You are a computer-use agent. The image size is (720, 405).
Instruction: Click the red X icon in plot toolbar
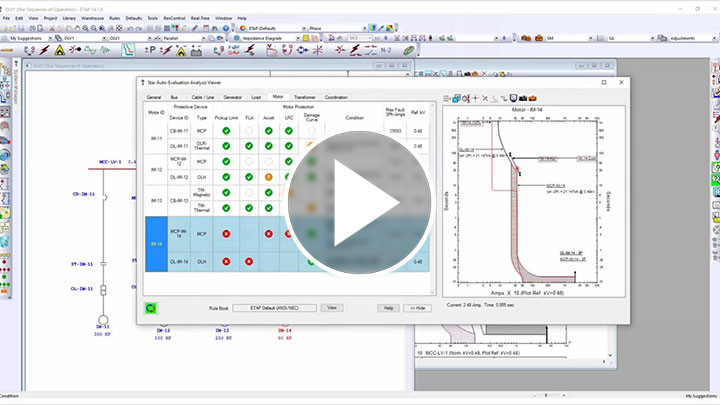485,98
